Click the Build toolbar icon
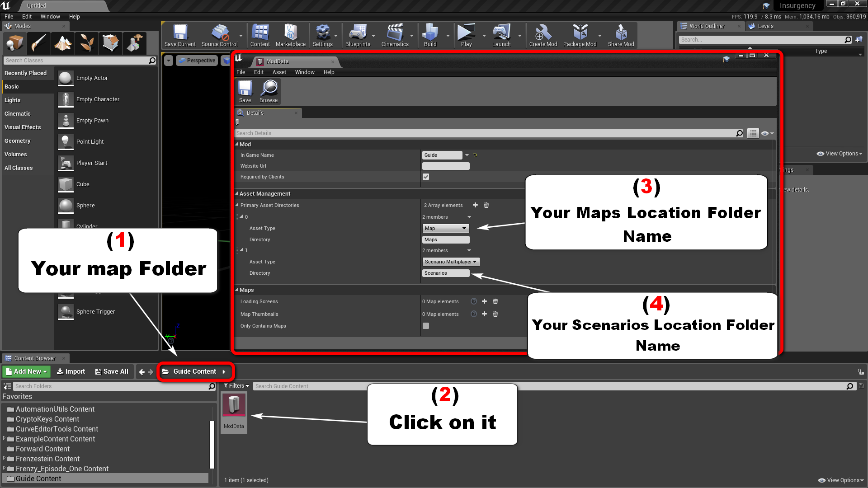 tap(430, 35)
